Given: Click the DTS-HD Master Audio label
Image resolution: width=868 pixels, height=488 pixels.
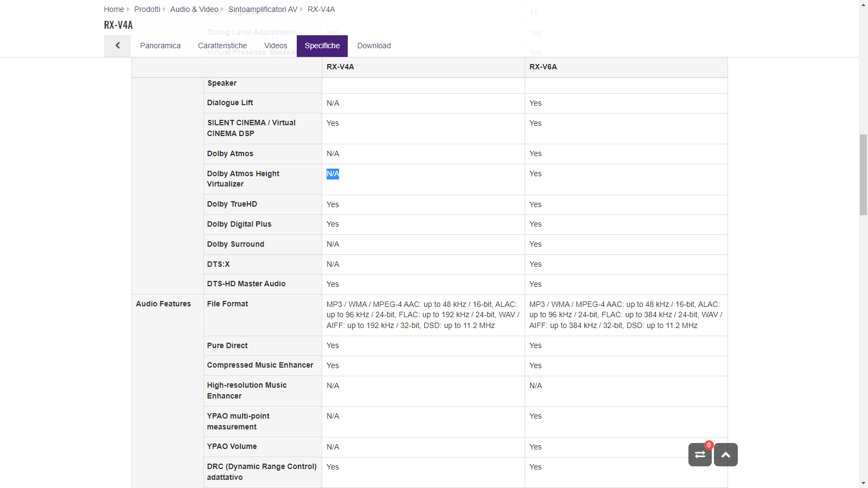Looking at the screenshot, I should coord(246,284).
